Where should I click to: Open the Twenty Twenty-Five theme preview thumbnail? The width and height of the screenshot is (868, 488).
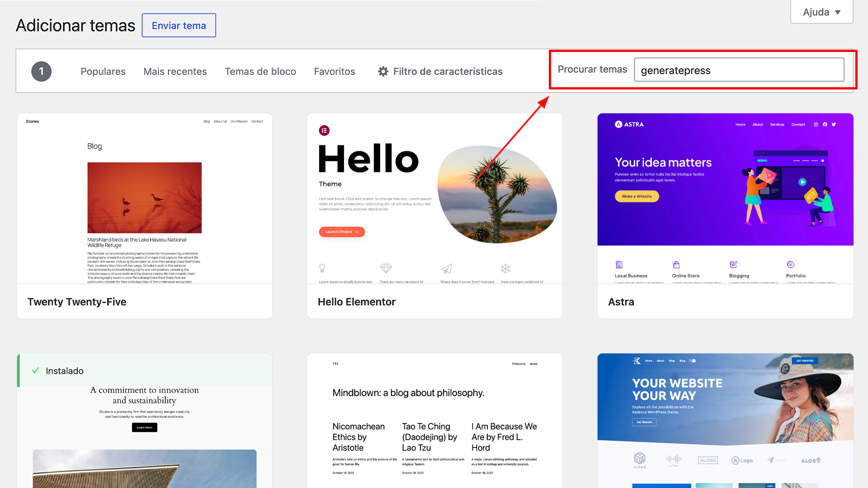click(145, 199)
